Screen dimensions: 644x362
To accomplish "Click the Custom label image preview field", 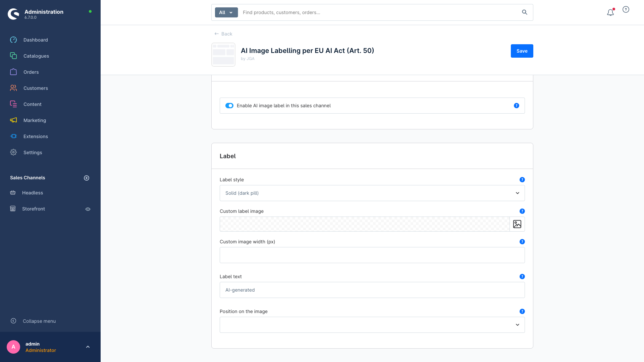I will (365, 224).
